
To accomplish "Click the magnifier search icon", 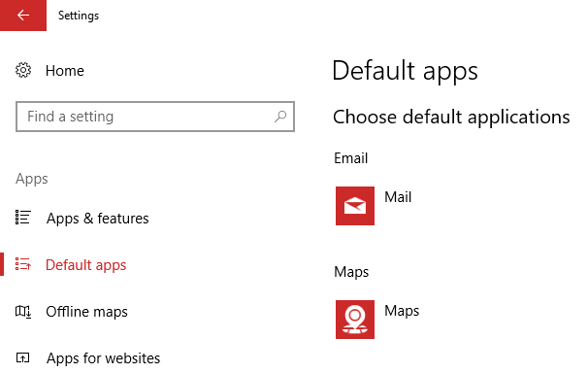I will pyautogui.click(x=280, y=117).
